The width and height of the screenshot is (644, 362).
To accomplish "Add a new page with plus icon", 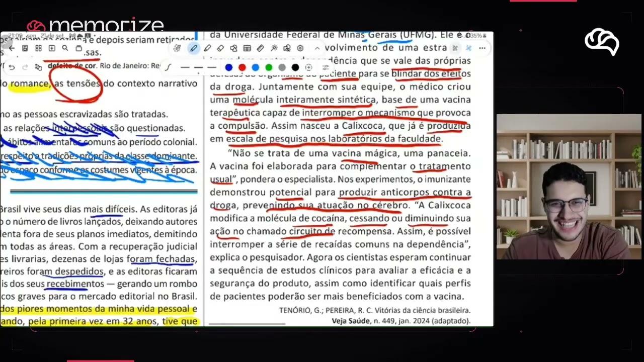I will pos(52,48).
